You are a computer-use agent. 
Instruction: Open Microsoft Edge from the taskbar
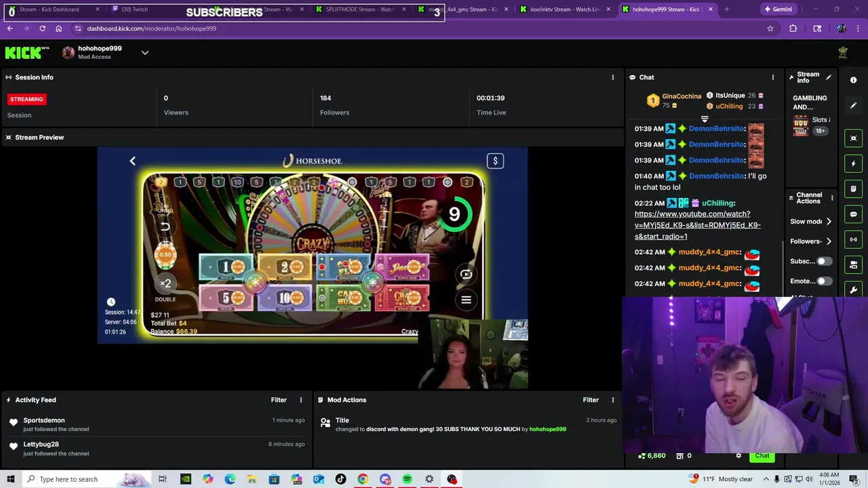[230, 479]
